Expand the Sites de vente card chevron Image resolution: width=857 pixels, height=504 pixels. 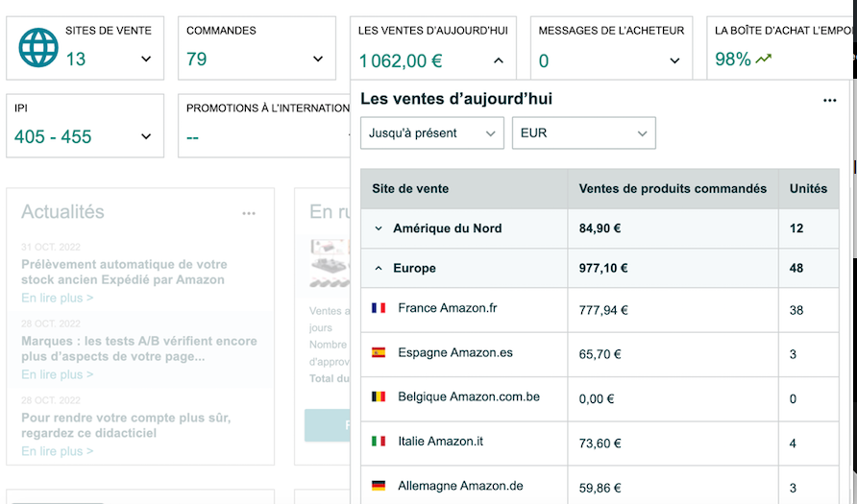(146, 59)
